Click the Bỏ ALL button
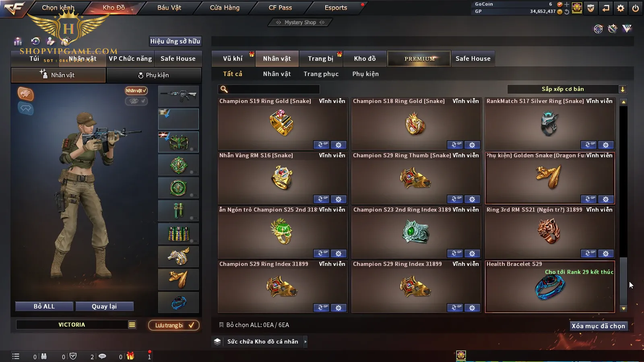This screenshot has height=362, width=644. coord(44,306)
